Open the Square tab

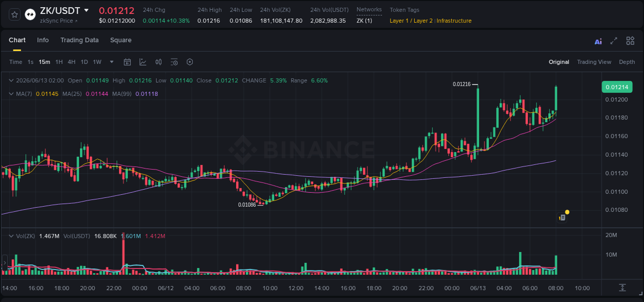tap(121, 40)
